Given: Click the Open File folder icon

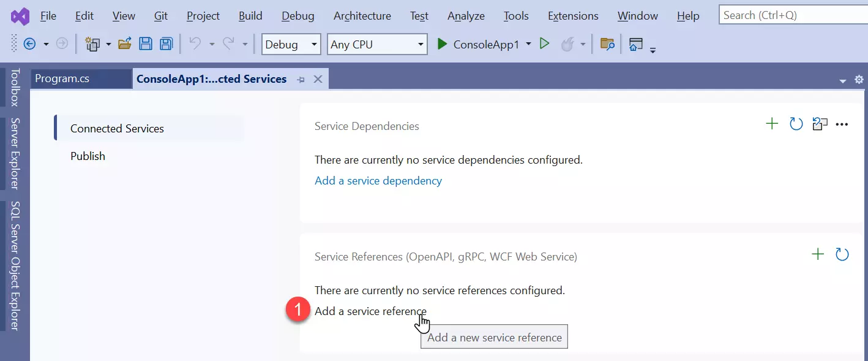Looking at the screenshot, I should click(x=125, y=44).
